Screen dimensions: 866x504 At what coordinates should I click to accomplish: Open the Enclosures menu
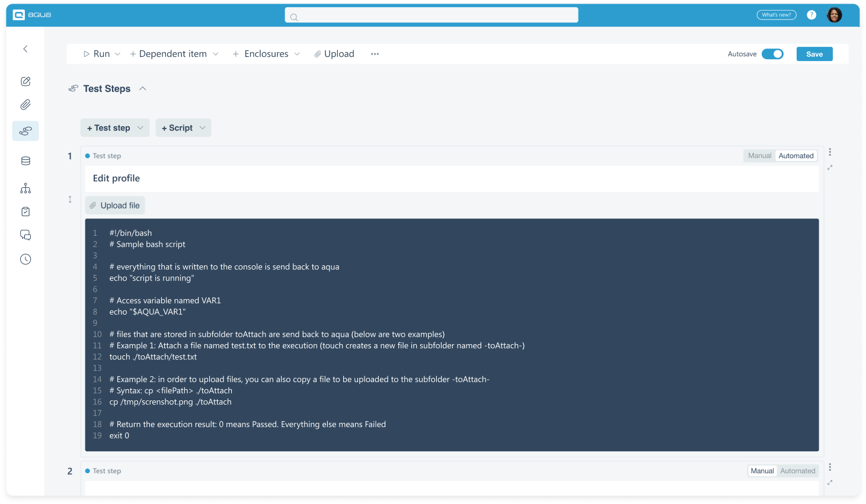tap(266, 53)
